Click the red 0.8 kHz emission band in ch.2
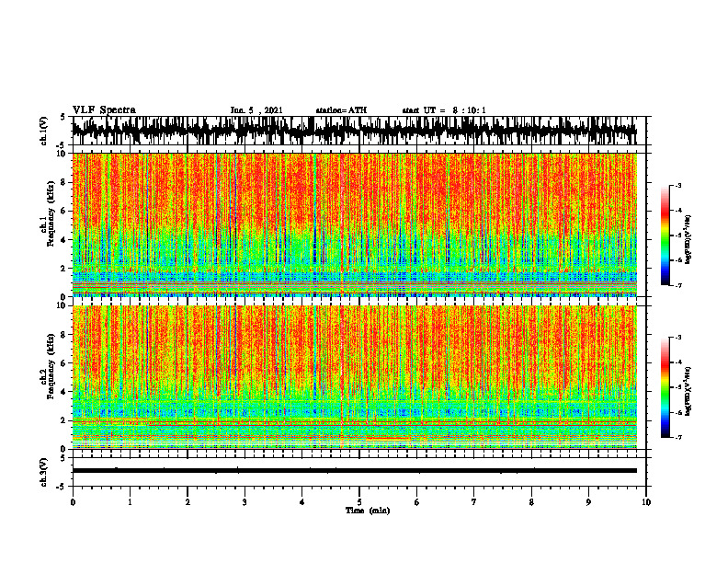Image resolution: width=728 pixels, height=563 pixels. coord(388,438)
